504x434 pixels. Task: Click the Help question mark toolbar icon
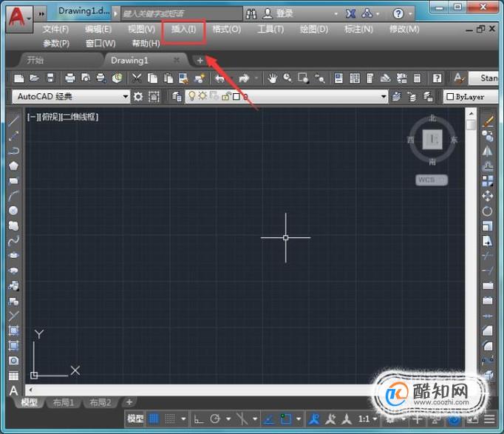tap(437, 78)
